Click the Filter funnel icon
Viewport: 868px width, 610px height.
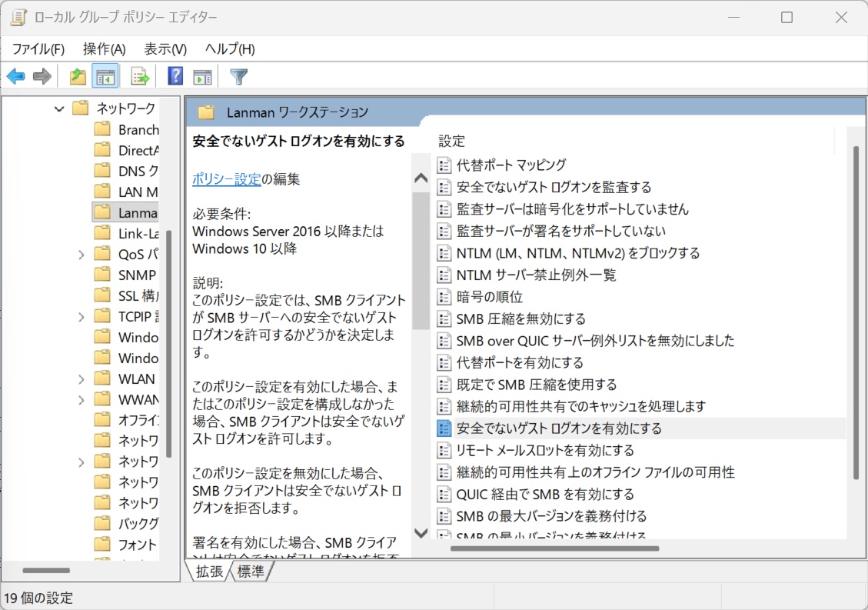[x=239, y=76]
